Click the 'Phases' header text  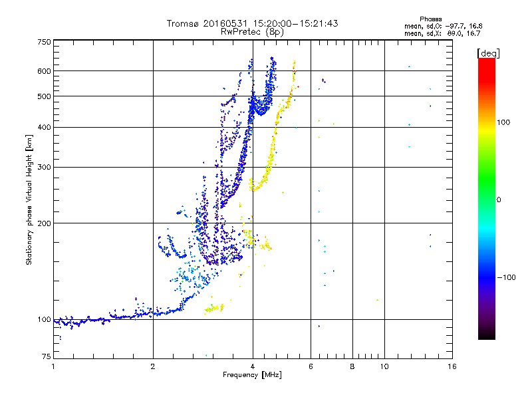[430, 19]
